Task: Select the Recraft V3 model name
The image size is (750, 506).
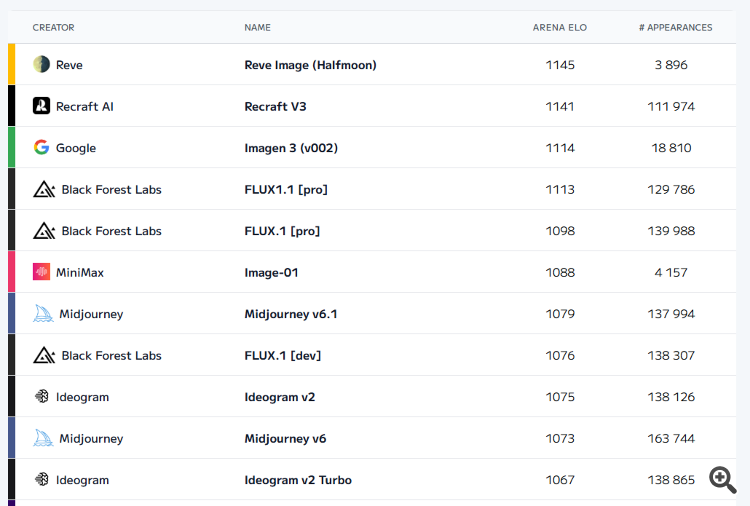Action: coord(276,106)
